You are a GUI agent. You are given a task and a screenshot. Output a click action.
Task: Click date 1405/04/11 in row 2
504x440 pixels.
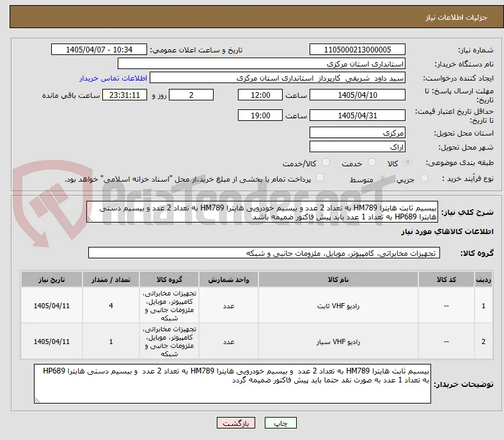[52, 342]
